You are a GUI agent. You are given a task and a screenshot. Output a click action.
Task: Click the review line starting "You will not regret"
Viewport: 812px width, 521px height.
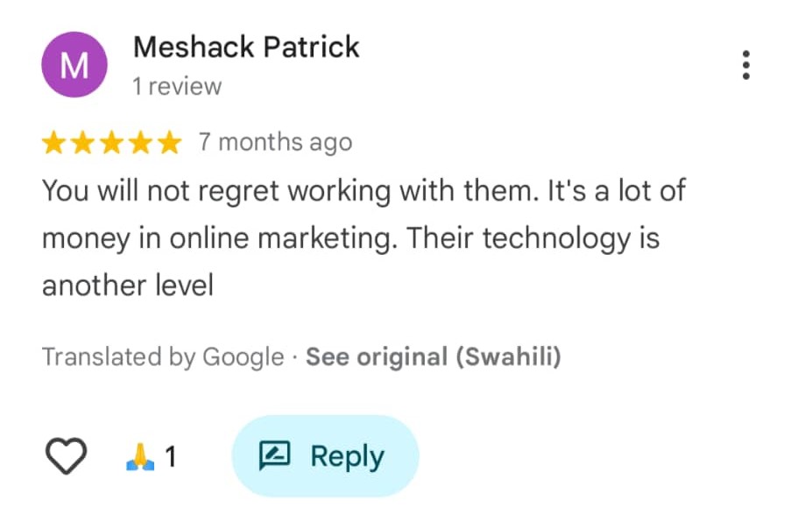tap(364, 191)
